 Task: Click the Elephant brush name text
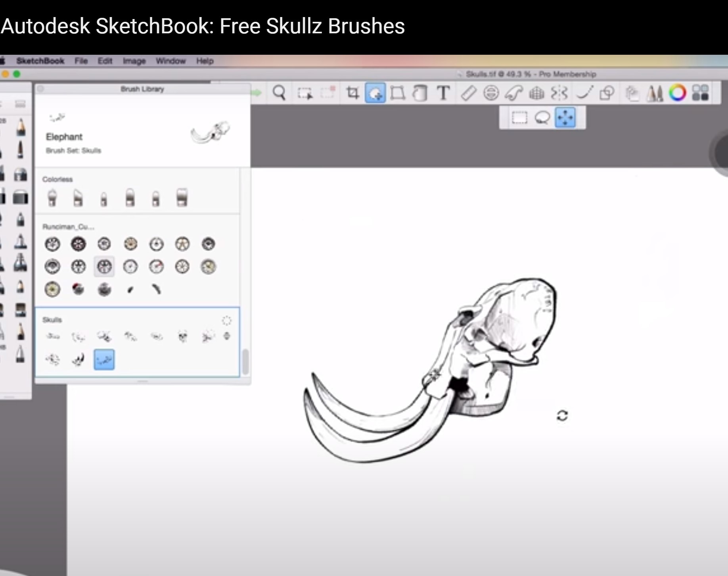64,137
